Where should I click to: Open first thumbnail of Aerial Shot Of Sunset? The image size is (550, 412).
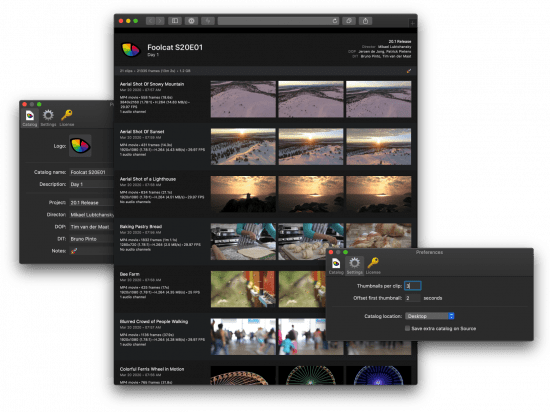point(243,147)
